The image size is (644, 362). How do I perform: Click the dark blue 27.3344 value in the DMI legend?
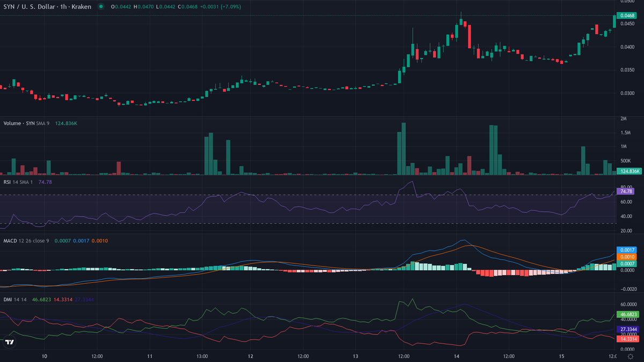(x=85, y=299)
